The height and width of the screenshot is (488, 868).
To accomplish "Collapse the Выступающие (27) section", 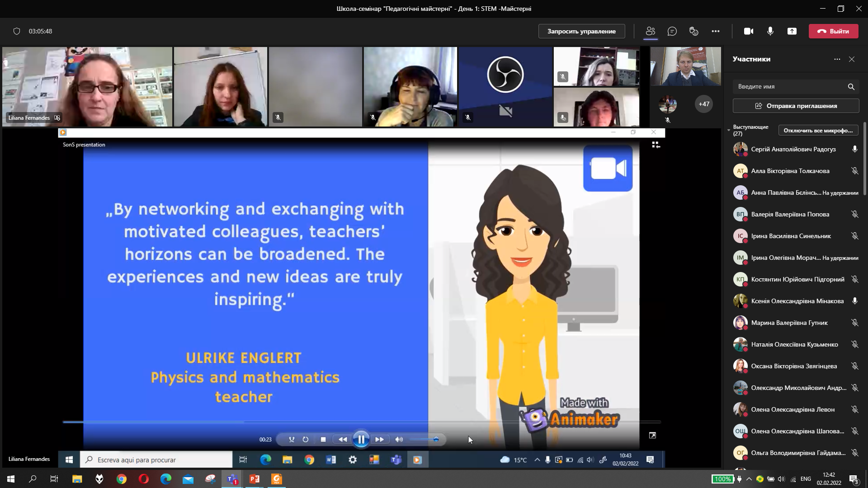I will (x=729, y=130).
